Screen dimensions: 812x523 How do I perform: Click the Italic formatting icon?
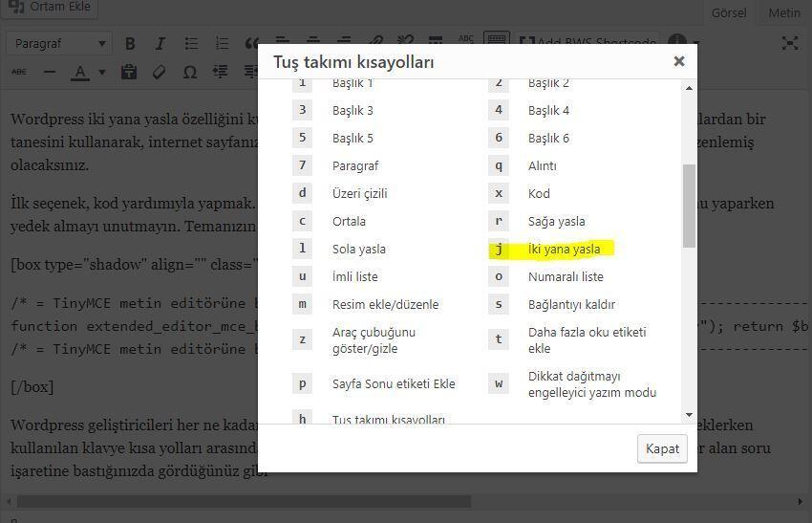coord(160,44)
